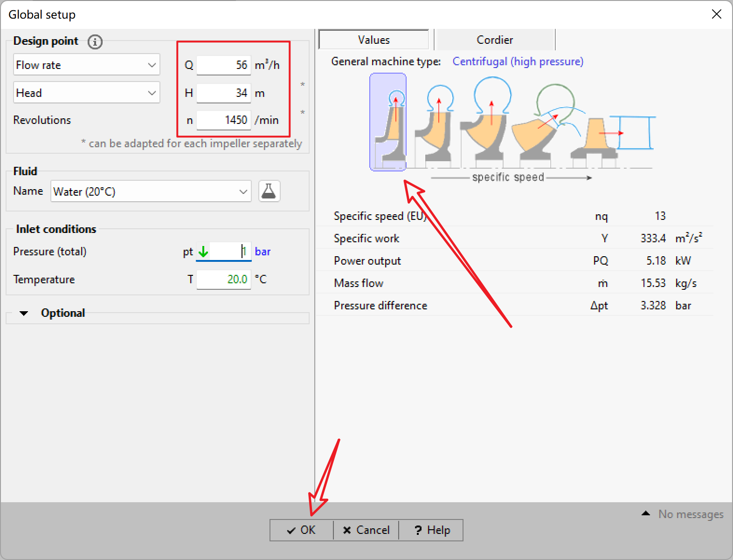Confirm with the OK button
Screen dimensions: 733x560
(302, 530)
